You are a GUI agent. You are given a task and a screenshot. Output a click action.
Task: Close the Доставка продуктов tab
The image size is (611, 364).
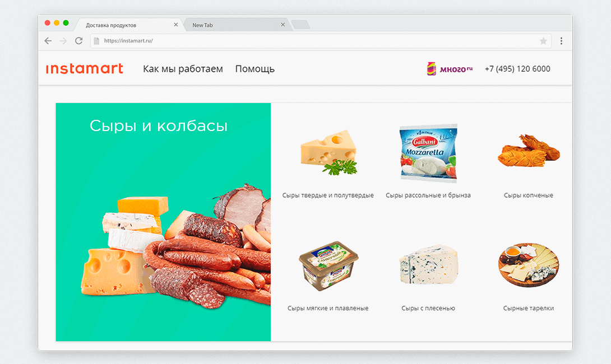click(176, 25)
